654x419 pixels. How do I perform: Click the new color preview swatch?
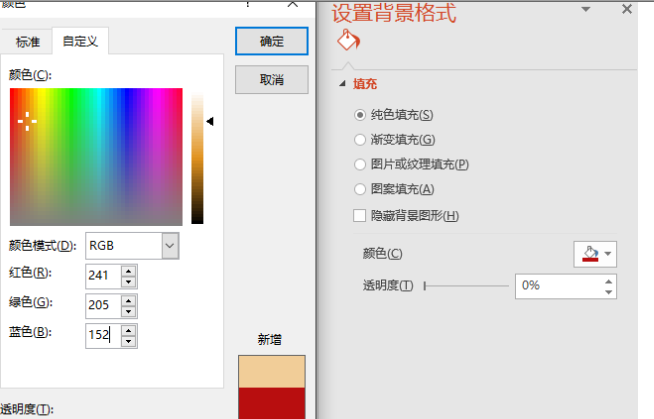(272, 371)
